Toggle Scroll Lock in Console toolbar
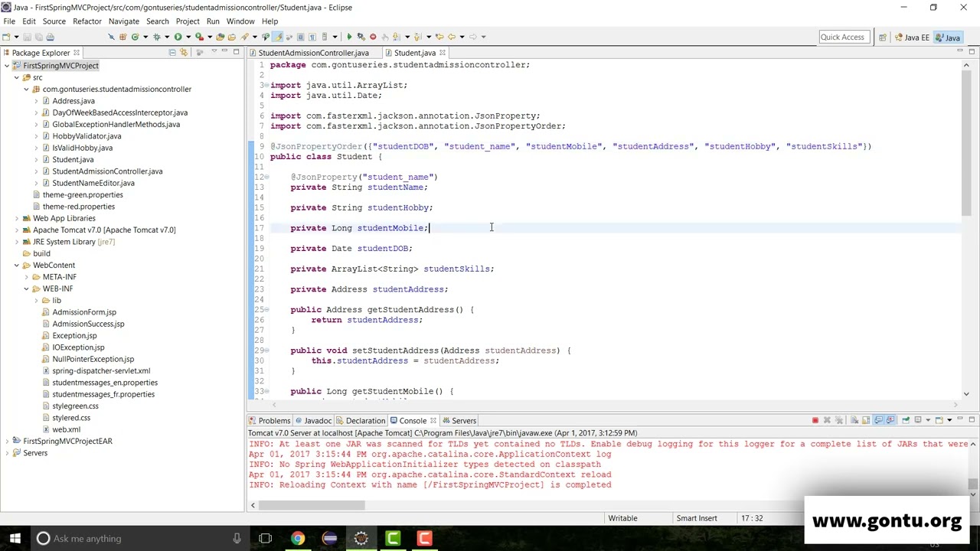Screen dimensions: 980x551 866,420
